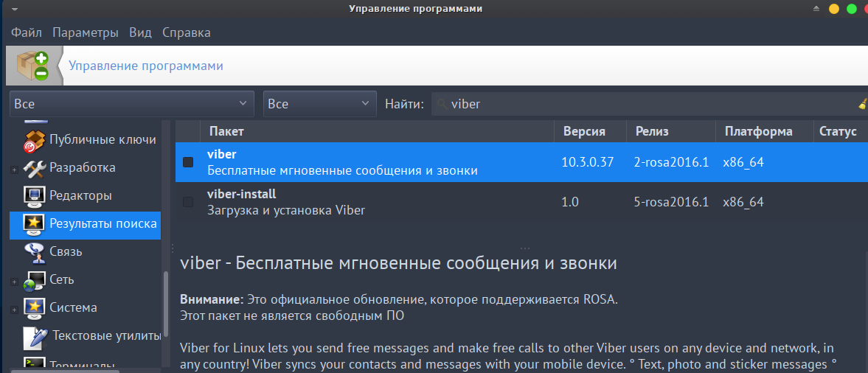Screen dimensions: 868x373
Task: Sort by the Платформа column header
Action: pyautogui.click(x=758, y=131)
